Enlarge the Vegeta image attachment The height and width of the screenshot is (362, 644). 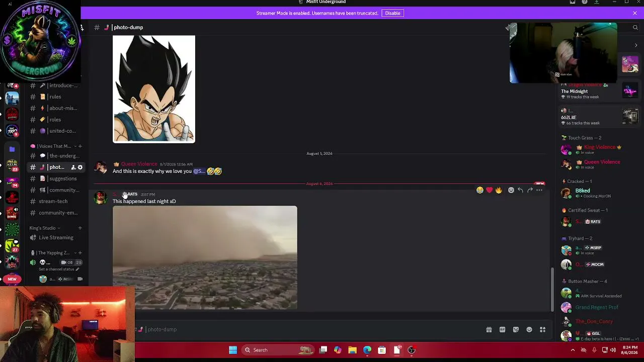(x=154, y=89)
